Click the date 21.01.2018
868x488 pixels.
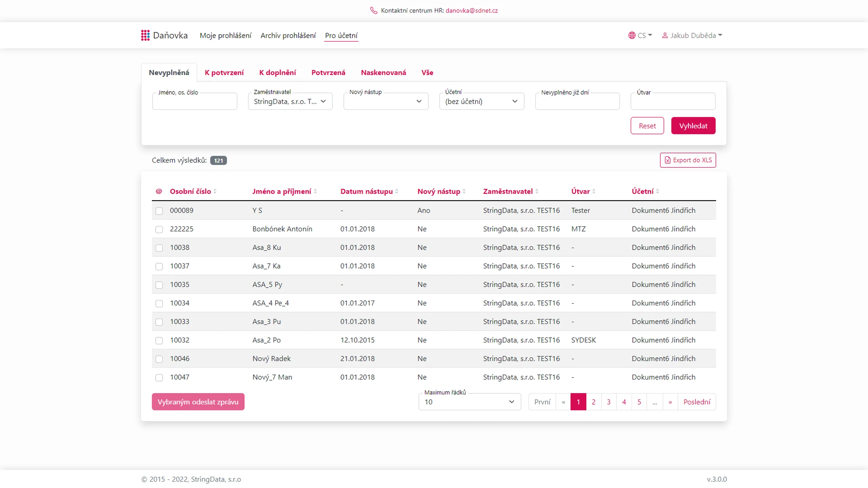pyautogui.click(x=357, y=358)
